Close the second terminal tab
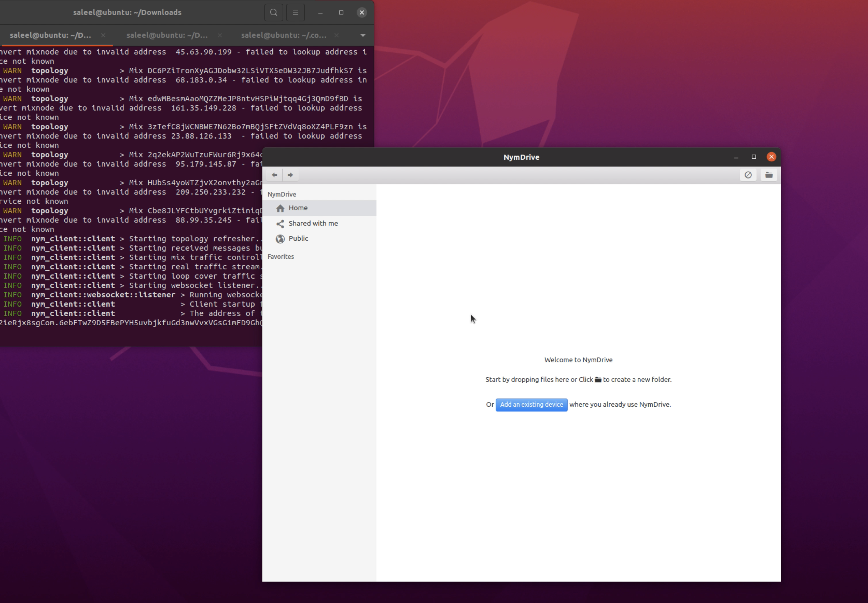This screenshot has width=868, height=603. coord(220,35)
